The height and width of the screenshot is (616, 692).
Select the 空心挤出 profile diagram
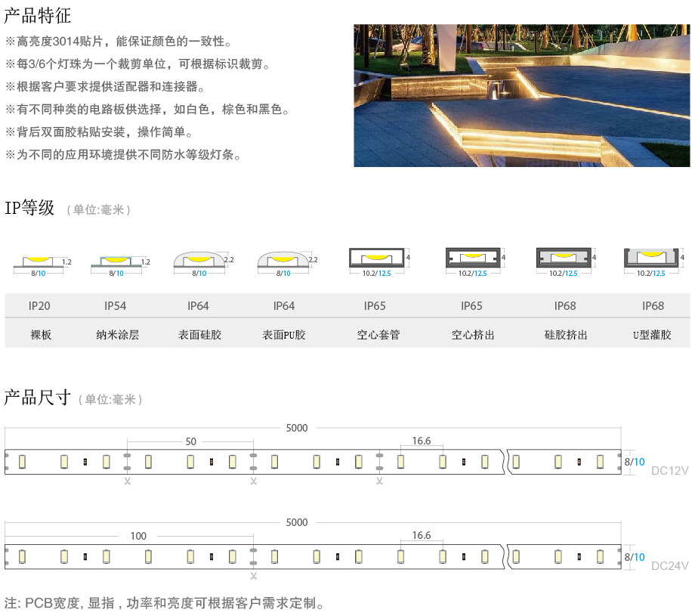tap(472, 258)
